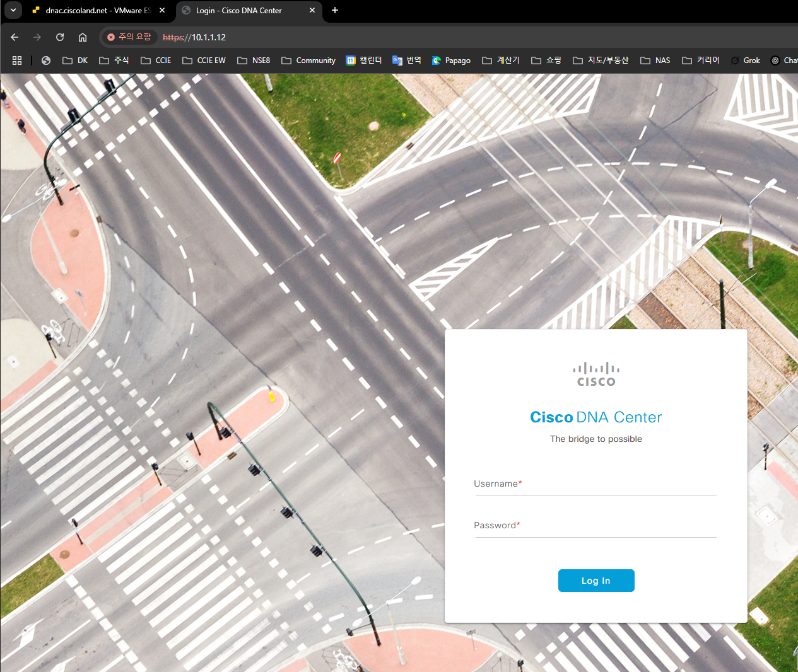Screen dimensions: 798x672
Task: Click the Log In button
Action: click(x=596, y=581)
